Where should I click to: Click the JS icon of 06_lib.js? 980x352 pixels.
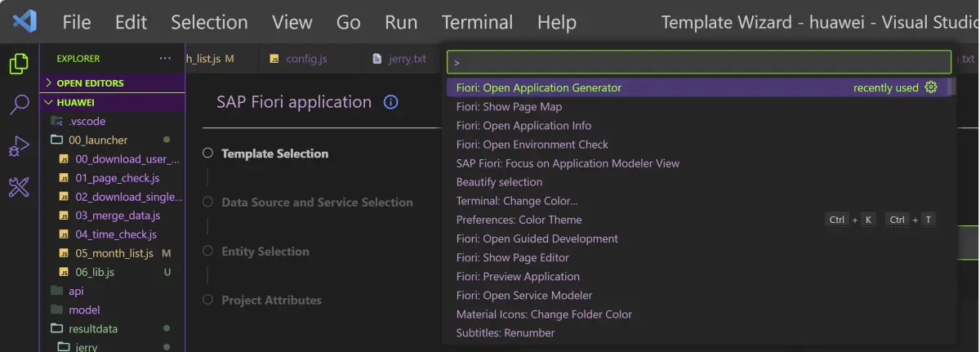(x=65, y=272)
